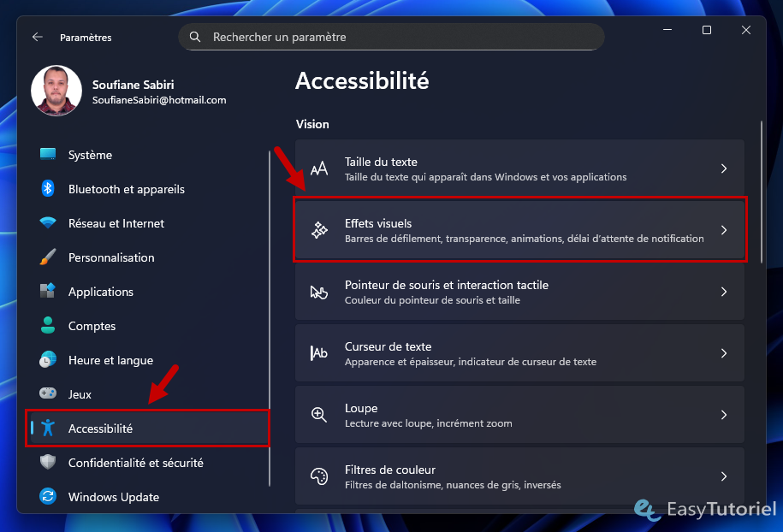Select the Système sidebar icon
The image size is (783, 532).
point(50,155)
